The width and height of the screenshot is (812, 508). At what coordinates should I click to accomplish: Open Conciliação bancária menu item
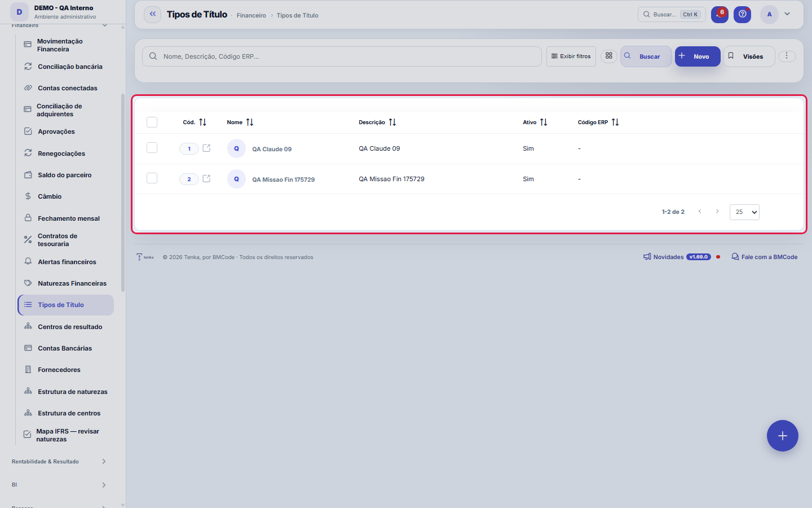(x=65, y=67)
